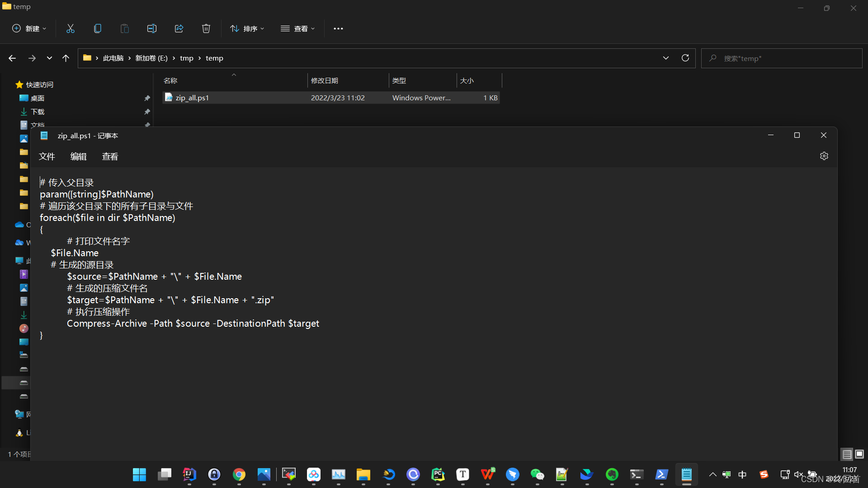Open Notepad 编辑 menu
This screenshot has width=868, height=488.
coord(78,156)
